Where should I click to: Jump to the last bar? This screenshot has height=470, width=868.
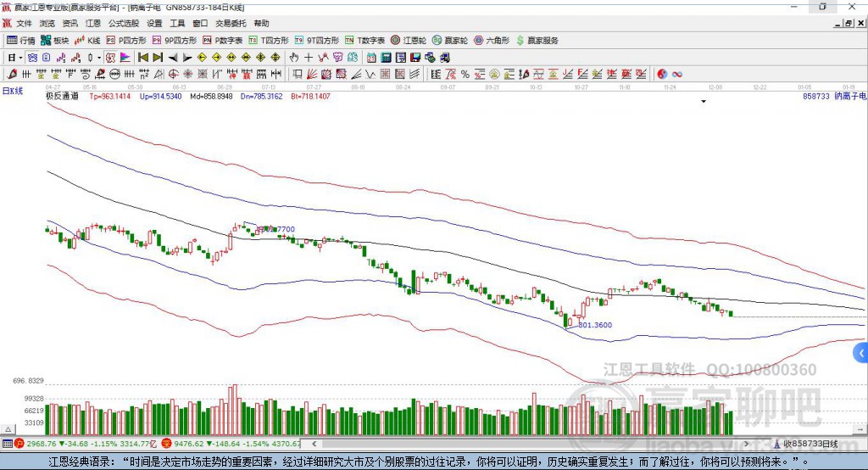[x=158, y=57]
